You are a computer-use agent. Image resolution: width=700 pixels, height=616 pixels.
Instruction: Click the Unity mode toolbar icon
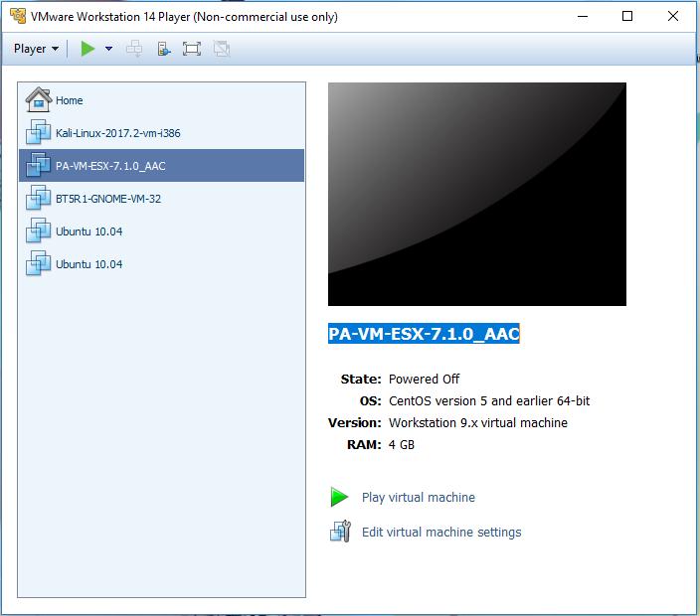point(221,48)
